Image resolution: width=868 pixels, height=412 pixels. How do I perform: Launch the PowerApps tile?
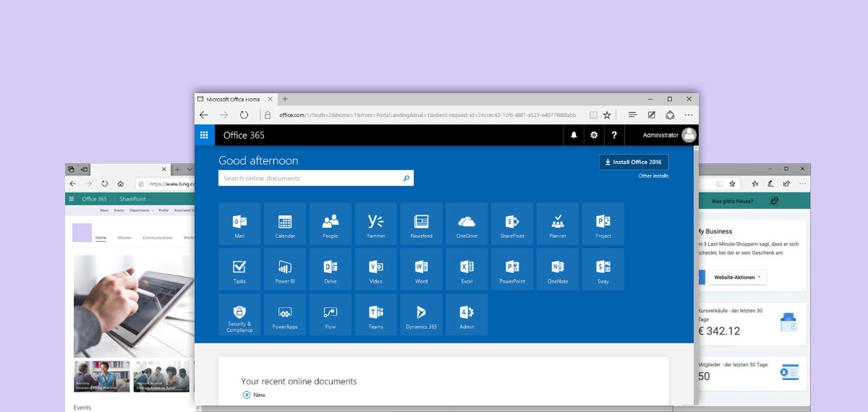coord(285,314)
